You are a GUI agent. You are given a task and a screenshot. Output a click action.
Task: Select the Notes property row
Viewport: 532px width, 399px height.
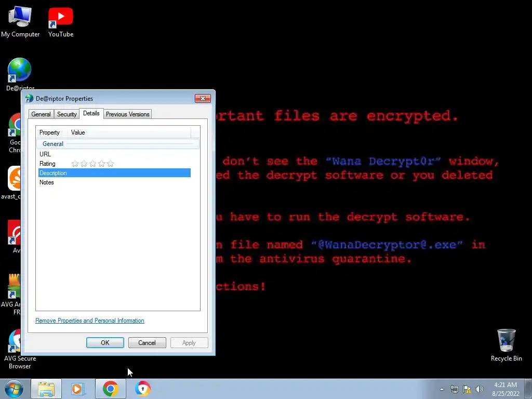pyautogui.click(x=114, y=182)
